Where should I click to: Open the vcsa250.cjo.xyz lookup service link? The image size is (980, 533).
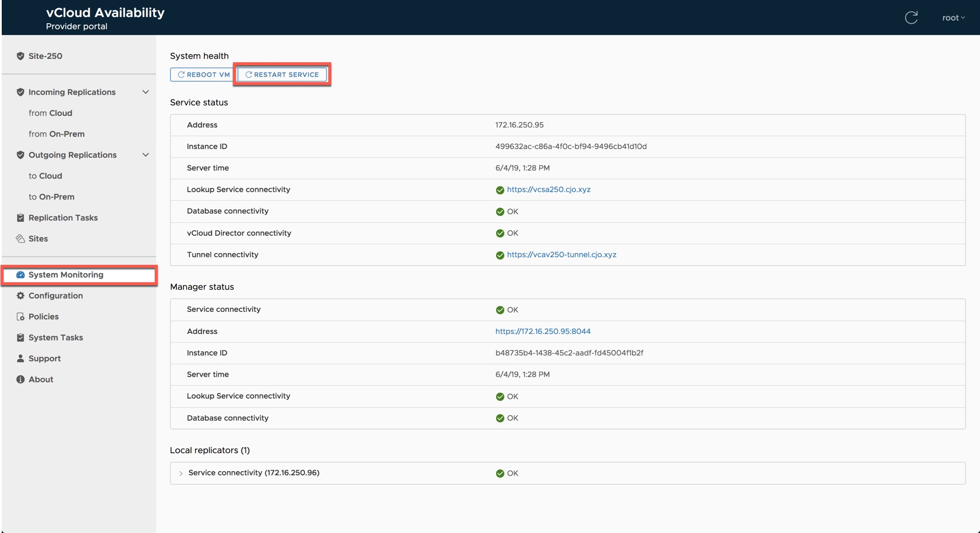(549, 190)
